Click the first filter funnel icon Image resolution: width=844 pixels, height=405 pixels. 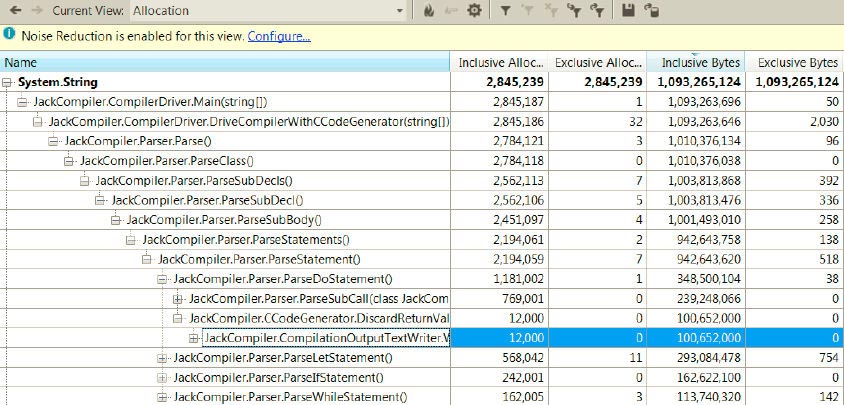point(506,11)
